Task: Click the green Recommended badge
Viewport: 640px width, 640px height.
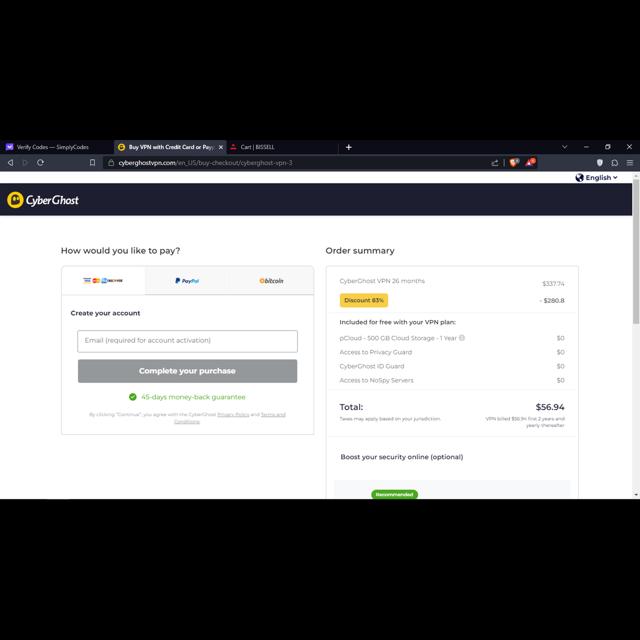Action: (x=394, y=494)
